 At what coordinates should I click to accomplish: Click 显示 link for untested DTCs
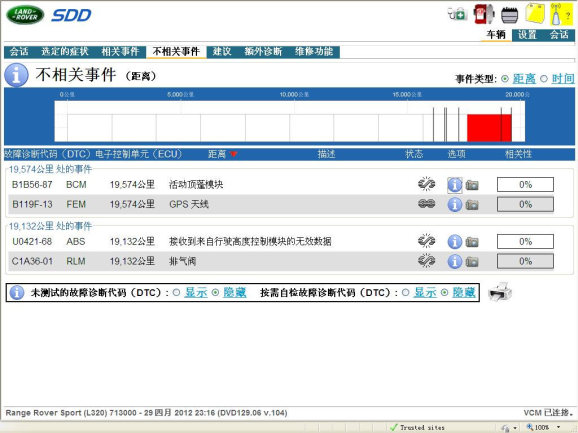click(x=196, y=293)
